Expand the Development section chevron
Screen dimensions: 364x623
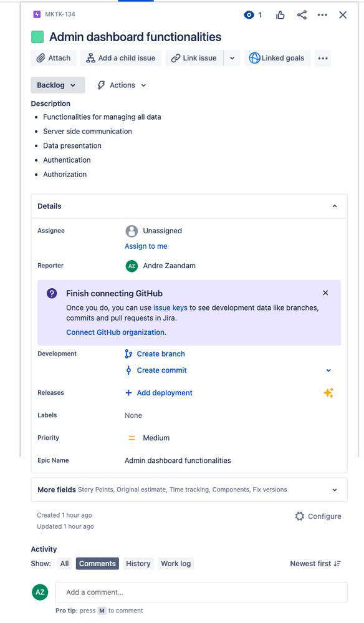point(328,370)
